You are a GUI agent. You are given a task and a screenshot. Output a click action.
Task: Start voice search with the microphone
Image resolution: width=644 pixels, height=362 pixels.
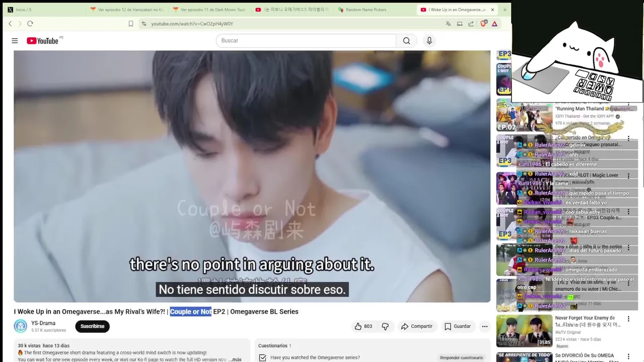click(x=429, y=41)
